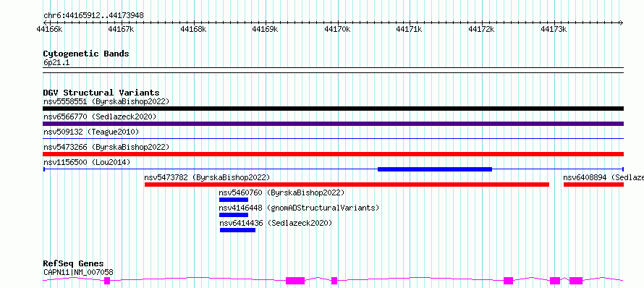Screen dimensions: 644x288
Task: Click the nsv6414436 (Sedlazeck2020) label
Action: pyautogui.click(x=276, y=223)
